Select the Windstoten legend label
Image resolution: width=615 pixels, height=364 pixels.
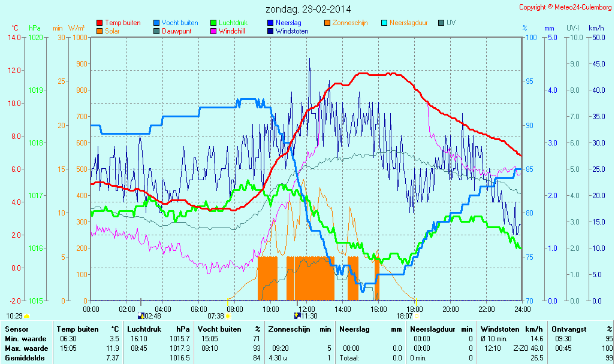[x=292, y=31]
